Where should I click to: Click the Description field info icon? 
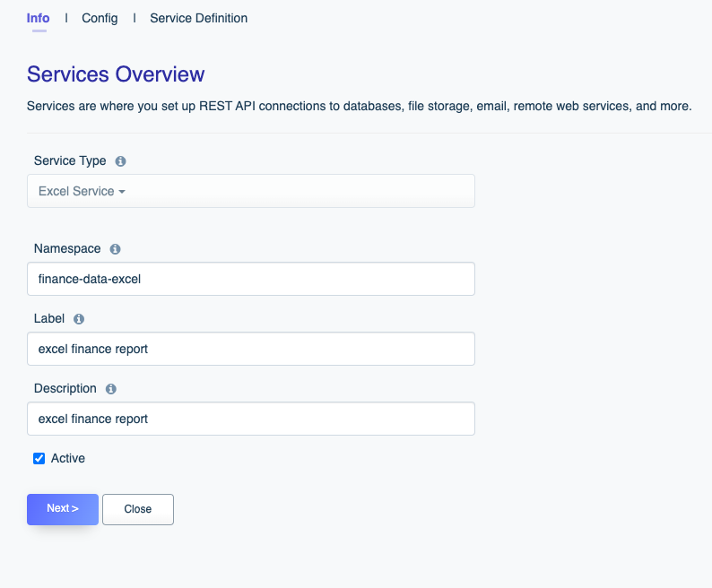click(111, 389)
